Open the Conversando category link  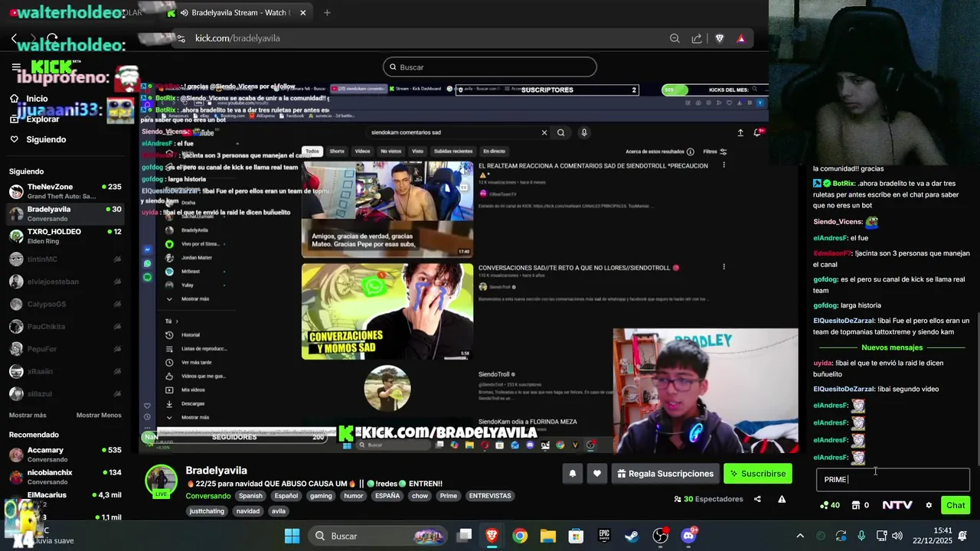point(208,496)
